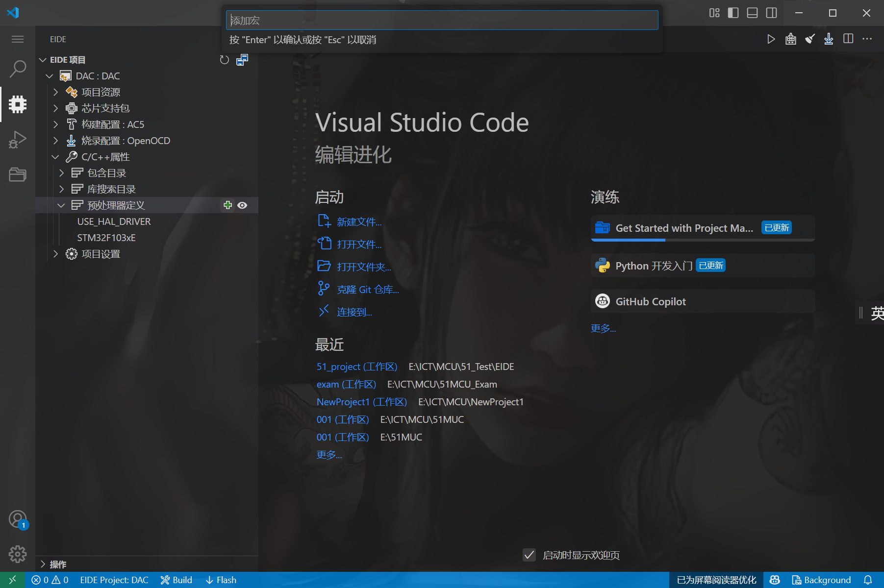The width and height of the screenshot is (884, 588).
Task: Open Run and Debug view
Action: (18, 139)
